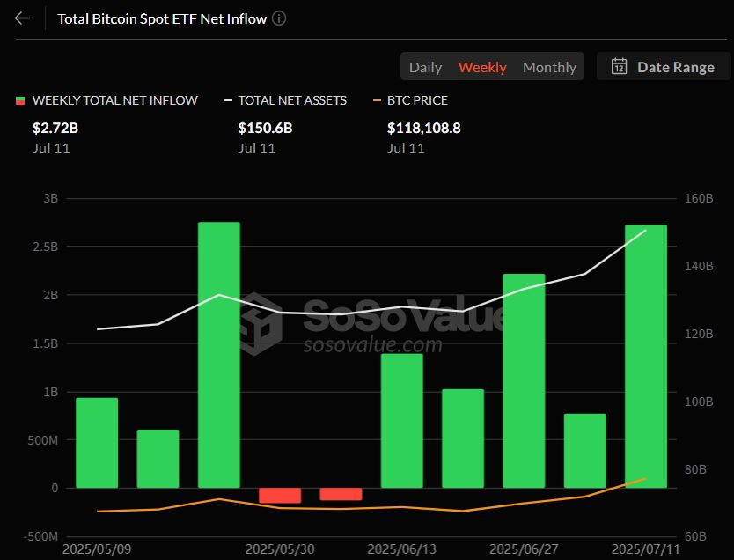Toggle the Weekly Total Net Inflow series
The image size is (734, 560).
[114, 100]
